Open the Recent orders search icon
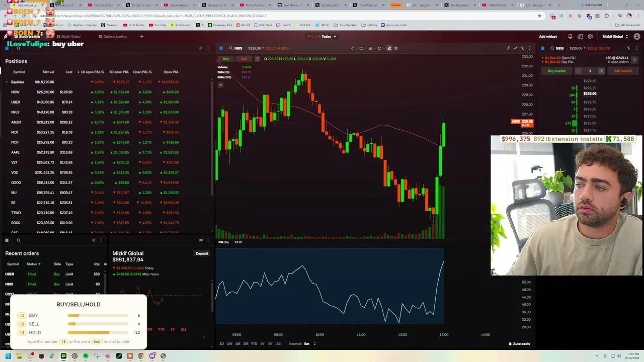Viewport: 644px width, 362px height. (18, 240)
